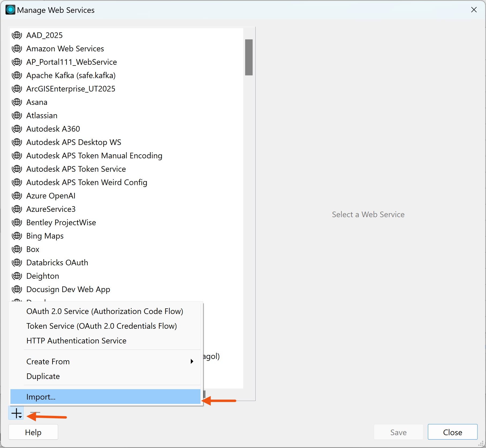The width and height of the screenshot is (486, 448).
Task: Click the globe icon next to Azure OpenAI
Action: pos(17,196)
